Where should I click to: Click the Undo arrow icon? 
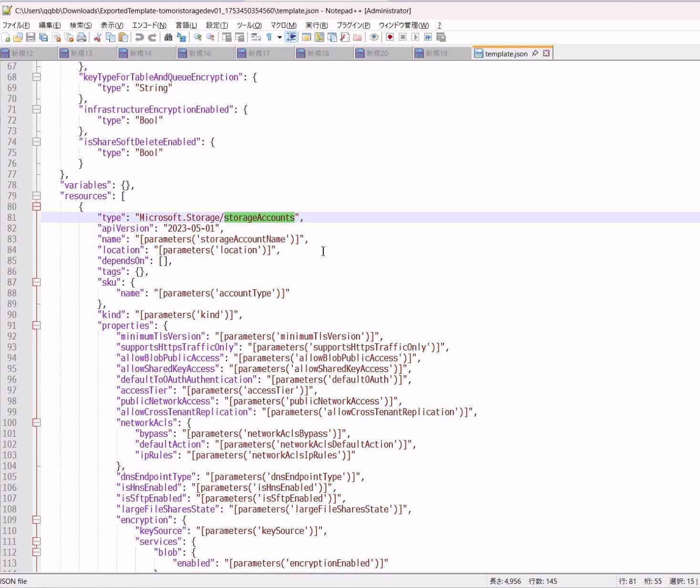tap(139, 37)
